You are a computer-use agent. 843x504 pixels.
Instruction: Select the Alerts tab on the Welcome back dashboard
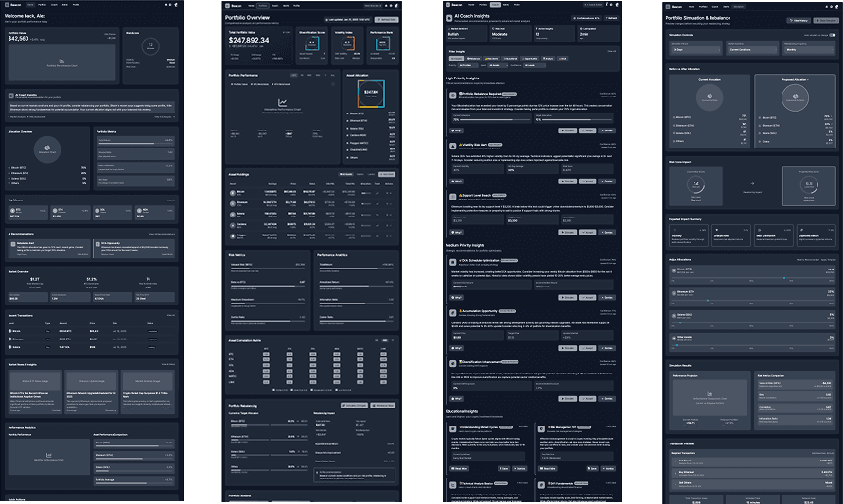pos(65,5)
